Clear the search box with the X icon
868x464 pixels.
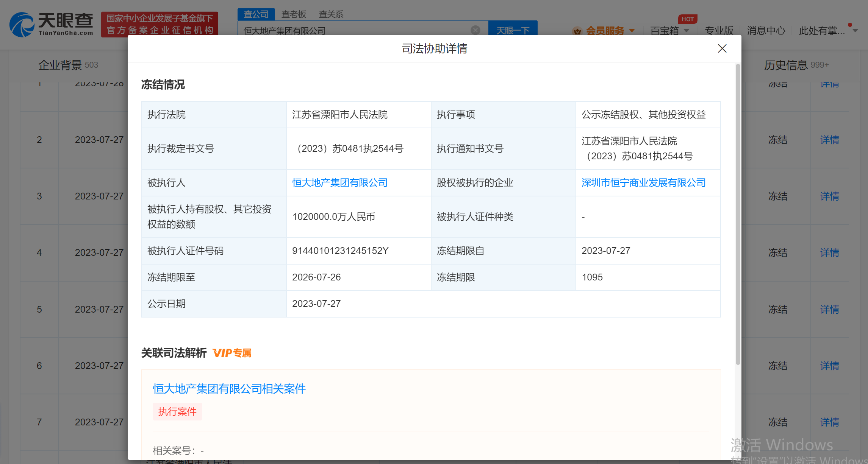475,30
